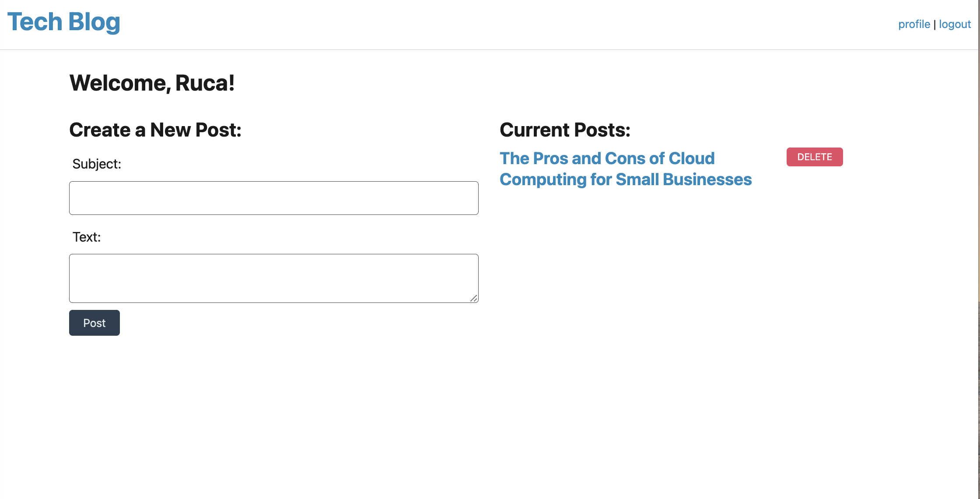This screenshot has width=980, height=499.
Task: Click the 'Subject:' field label
Action: 97,164
